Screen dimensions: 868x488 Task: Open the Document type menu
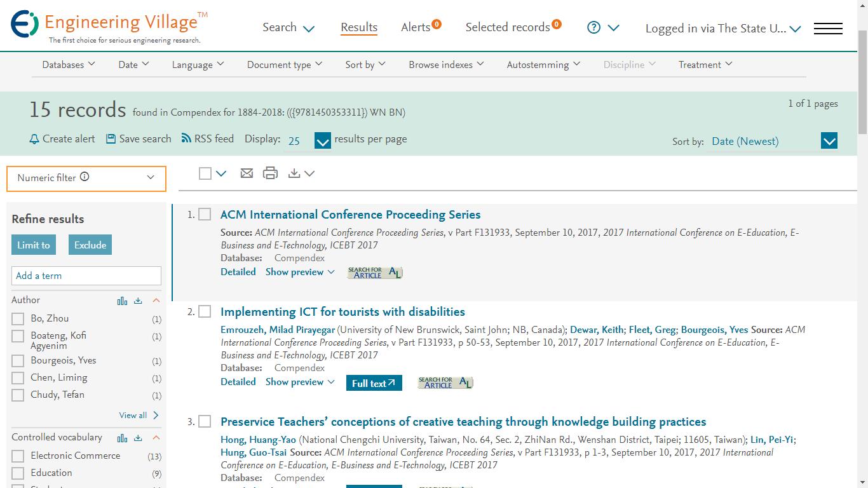pyautogui.click(x=285, y=64)
